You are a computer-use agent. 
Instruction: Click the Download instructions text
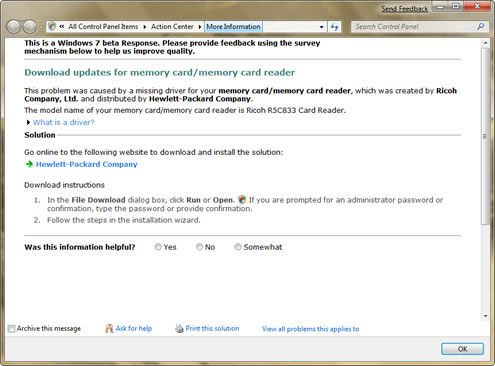(x=64, y=185)
